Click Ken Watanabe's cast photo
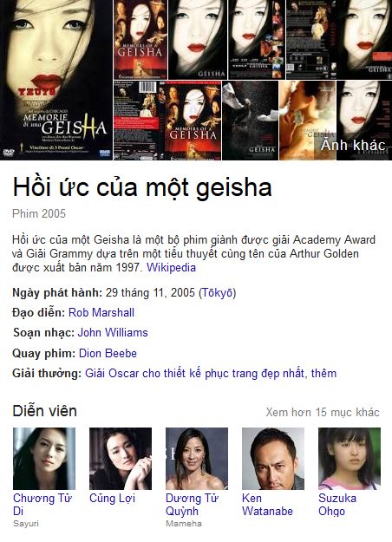This screenshot has width=392, height=542. point(273,459)
